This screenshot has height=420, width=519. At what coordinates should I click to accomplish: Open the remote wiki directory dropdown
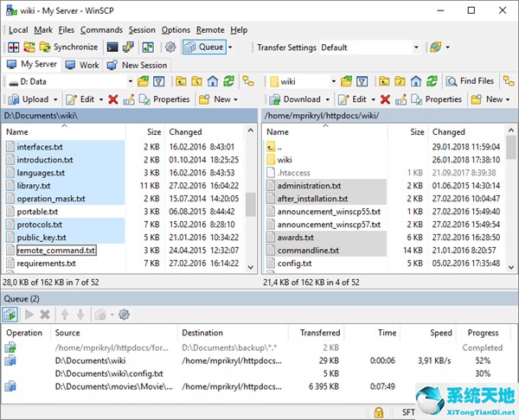coord(334,81)
